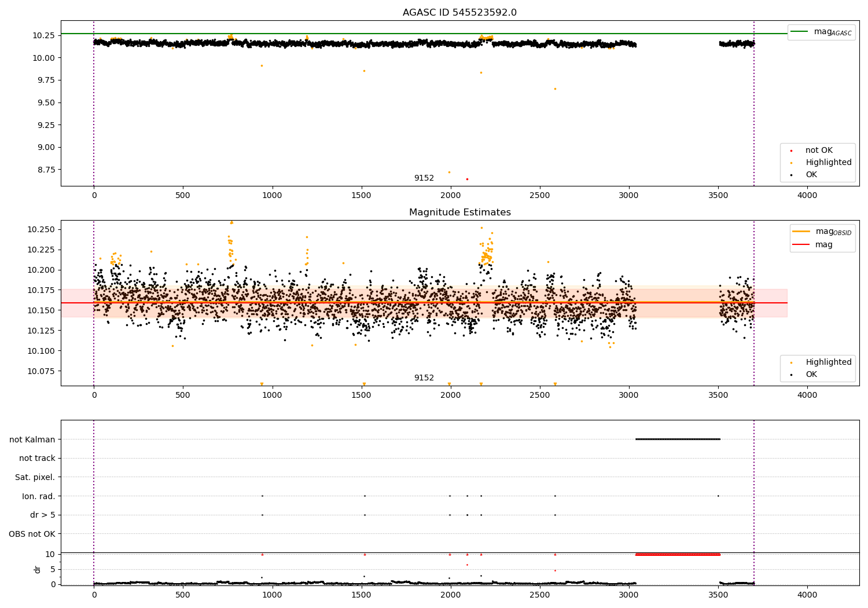Click the 9.25 tick on top panel y-axis
Viewport: 868px width, 608px height.
pos(46,125)
